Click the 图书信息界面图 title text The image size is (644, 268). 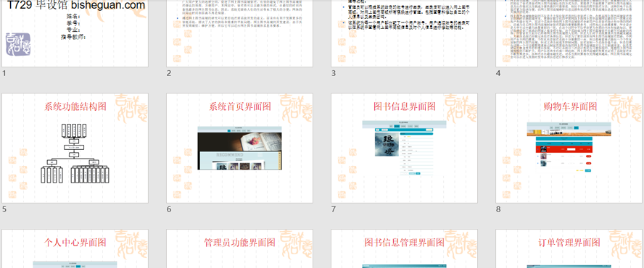[x=405, y=106]
